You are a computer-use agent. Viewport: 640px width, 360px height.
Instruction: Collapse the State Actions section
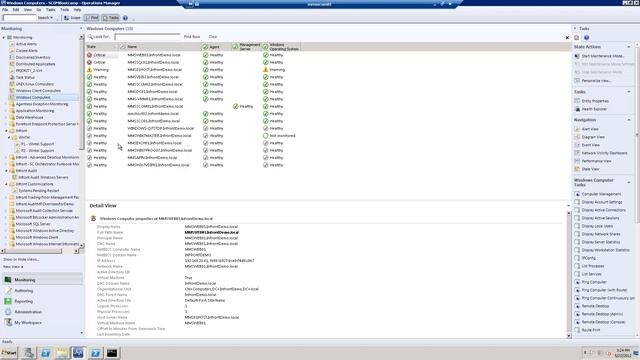pos(629,47)
